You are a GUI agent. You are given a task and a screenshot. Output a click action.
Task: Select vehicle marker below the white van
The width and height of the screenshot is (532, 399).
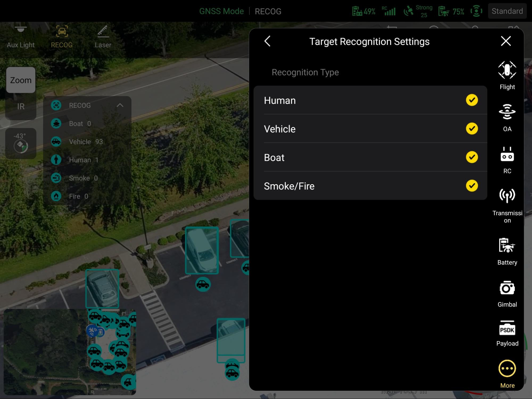tap(203, 284)
